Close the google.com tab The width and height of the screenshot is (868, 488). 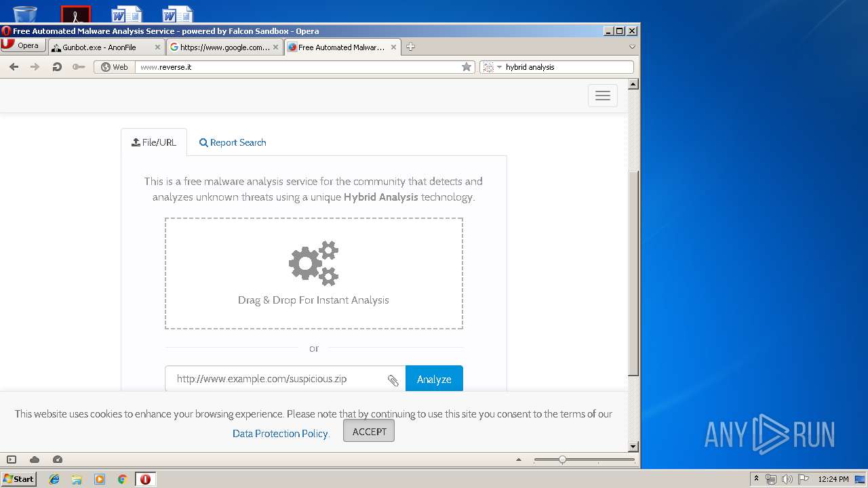(275, 47)
